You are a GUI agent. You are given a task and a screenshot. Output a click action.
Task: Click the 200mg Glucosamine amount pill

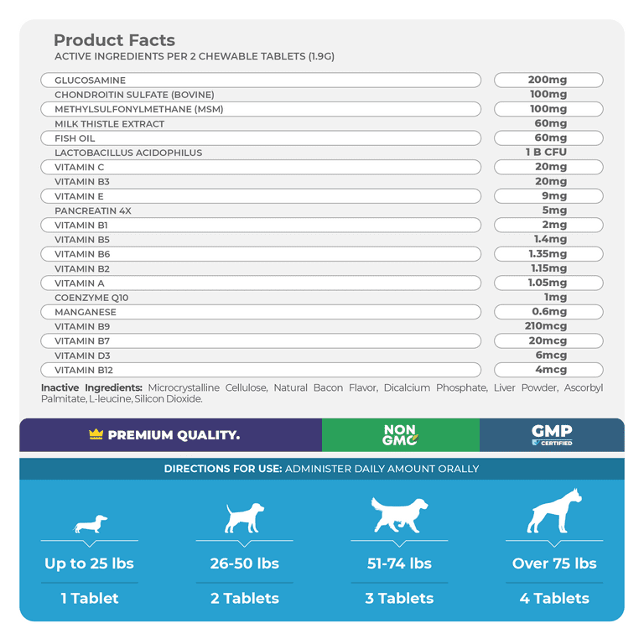548,80
